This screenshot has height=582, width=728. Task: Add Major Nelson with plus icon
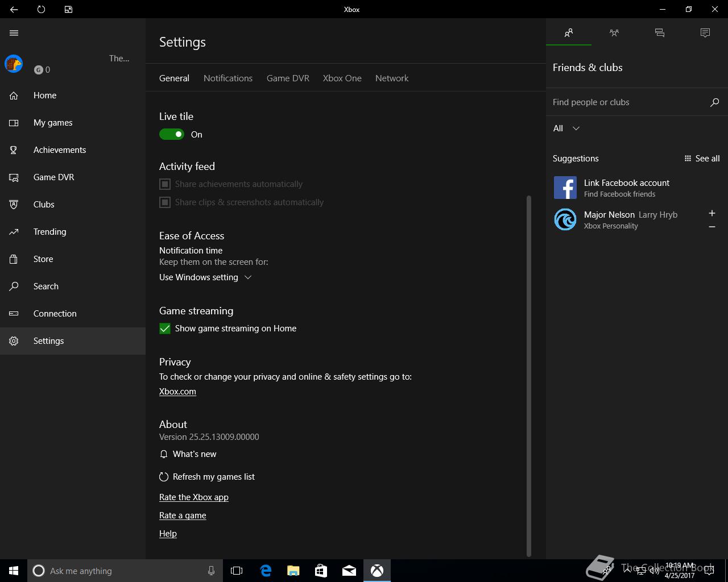coord(712,213)
